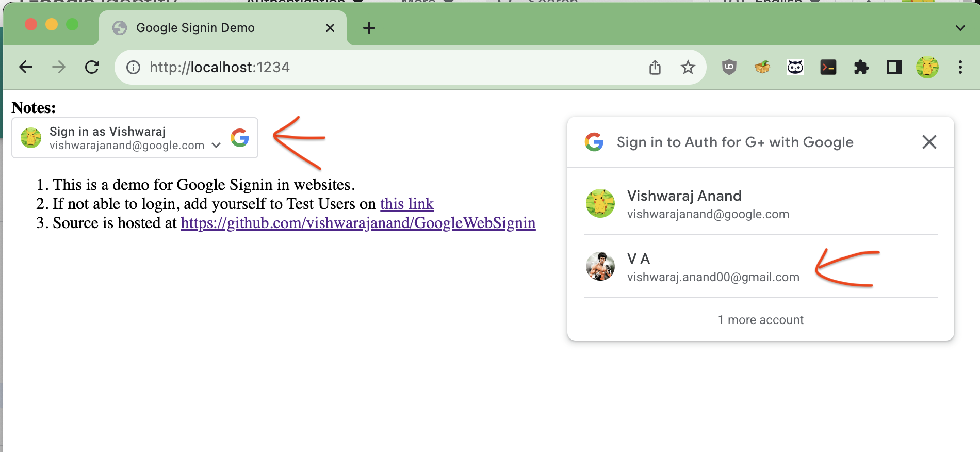980x452 pixels.
Task: Open the owl face extension icon
Action: pyautogui.click(x=795, y=67)
